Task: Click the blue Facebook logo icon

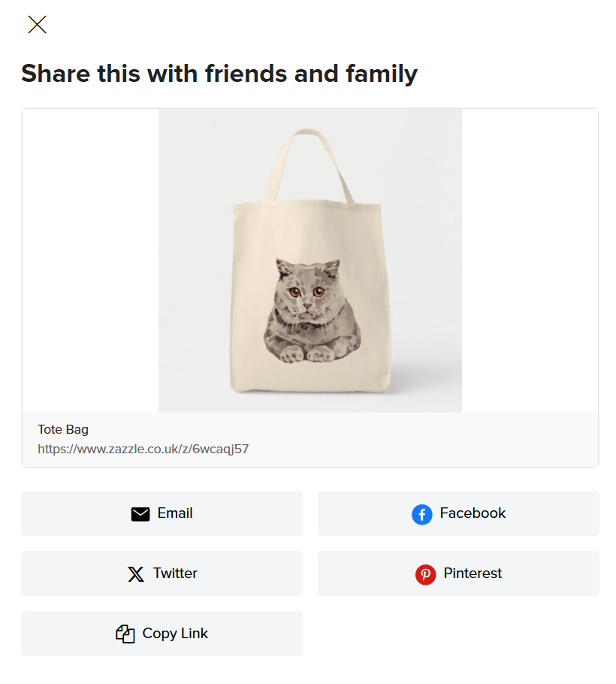Action: pos(421,514)
